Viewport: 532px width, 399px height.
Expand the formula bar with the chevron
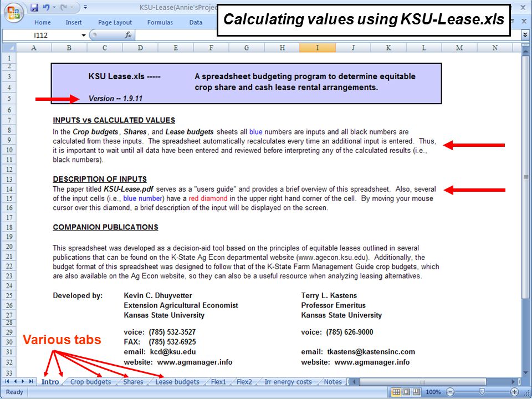(525, 34)
